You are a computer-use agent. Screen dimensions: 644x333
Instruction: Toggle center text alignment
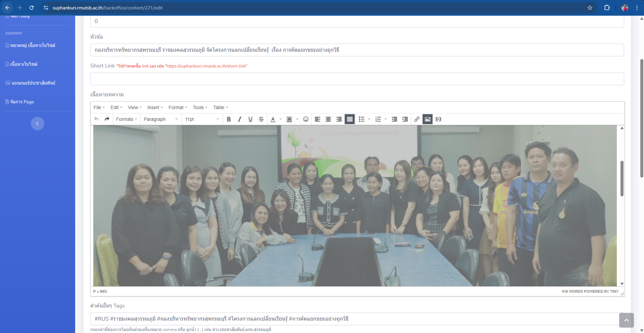[x=328, y=119]
